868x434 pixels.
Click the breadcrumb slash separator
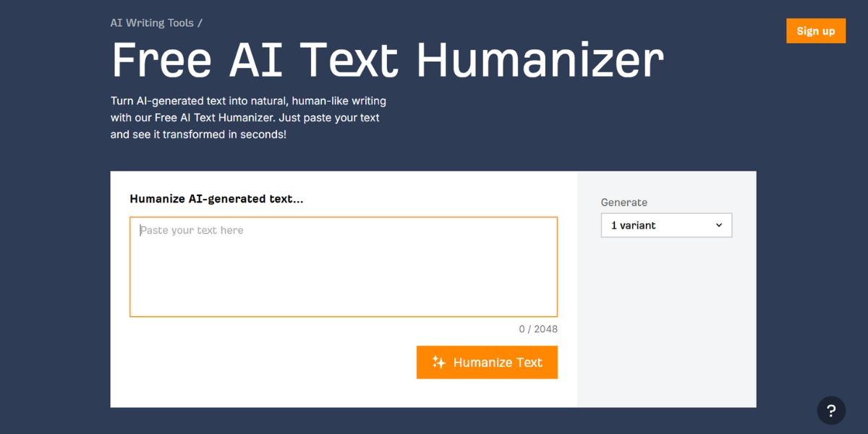click(x=200, y=23)
